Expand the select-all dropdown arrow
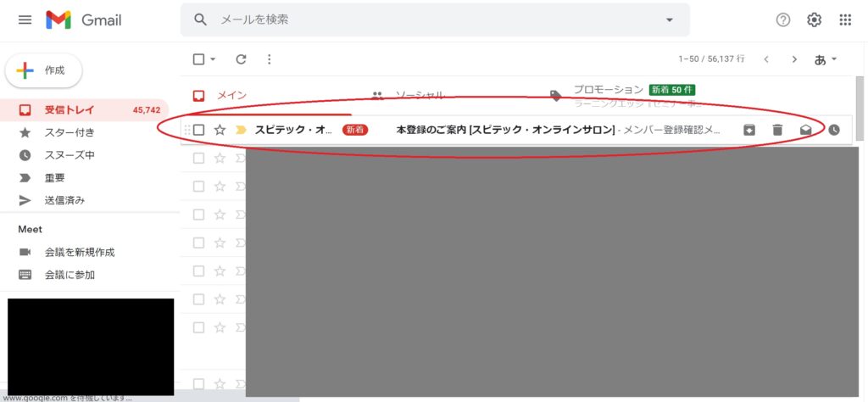 point(213,59)
